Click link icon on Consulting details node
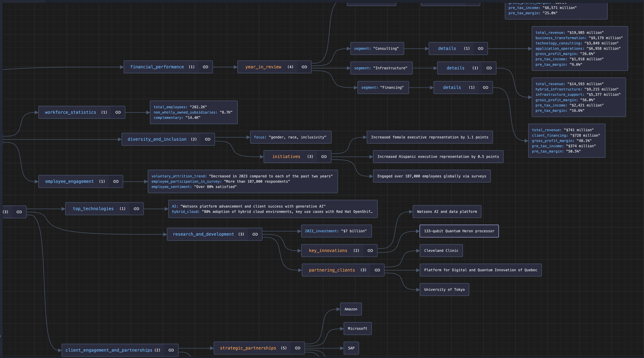 481,49
